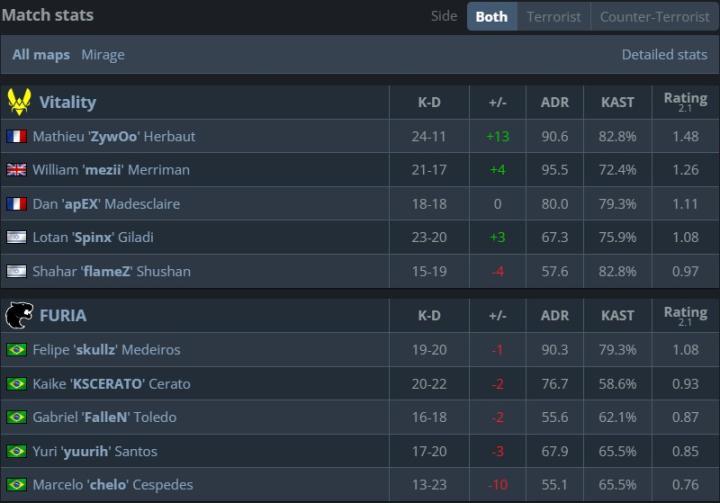
Task: Click the Vitality team name
Action: click(68, 102)
